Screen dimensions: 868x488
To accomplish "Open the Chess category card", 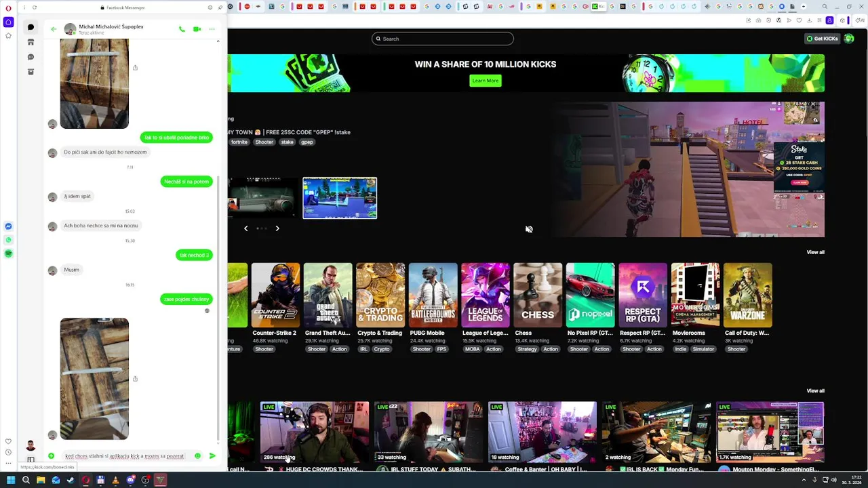I will click(538, 295).
